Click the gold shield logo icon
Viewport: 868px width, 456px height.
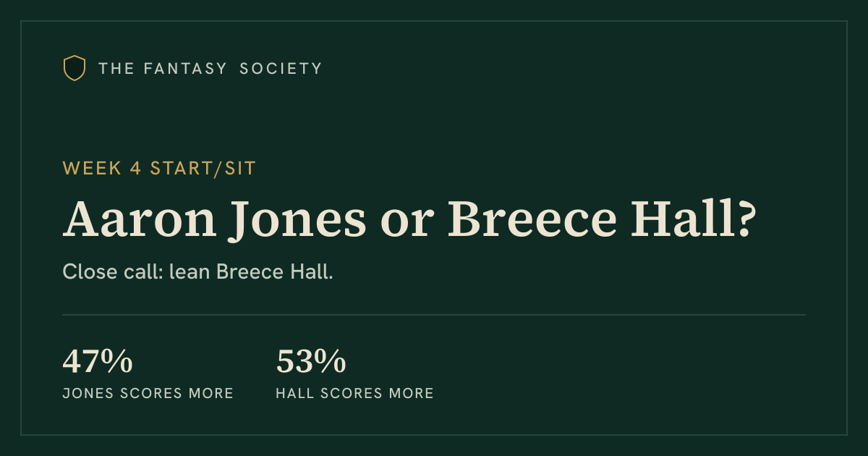(75, 68)
